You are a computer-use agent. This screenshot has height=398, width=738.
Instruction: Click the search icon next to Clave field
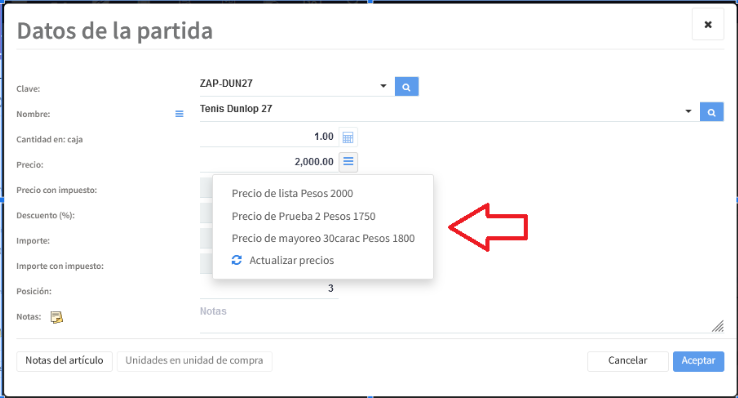pyautogui.click(x=407, y=87)
